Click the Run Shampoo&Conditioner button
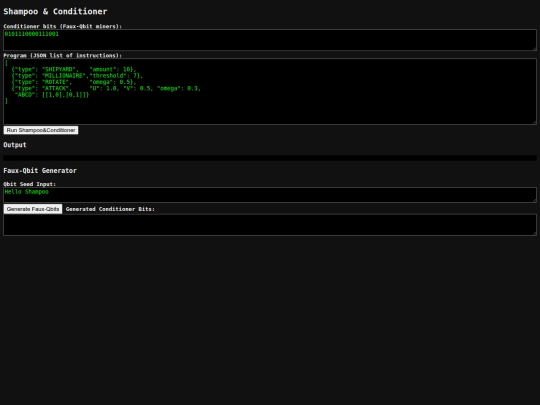 [41, 130]
